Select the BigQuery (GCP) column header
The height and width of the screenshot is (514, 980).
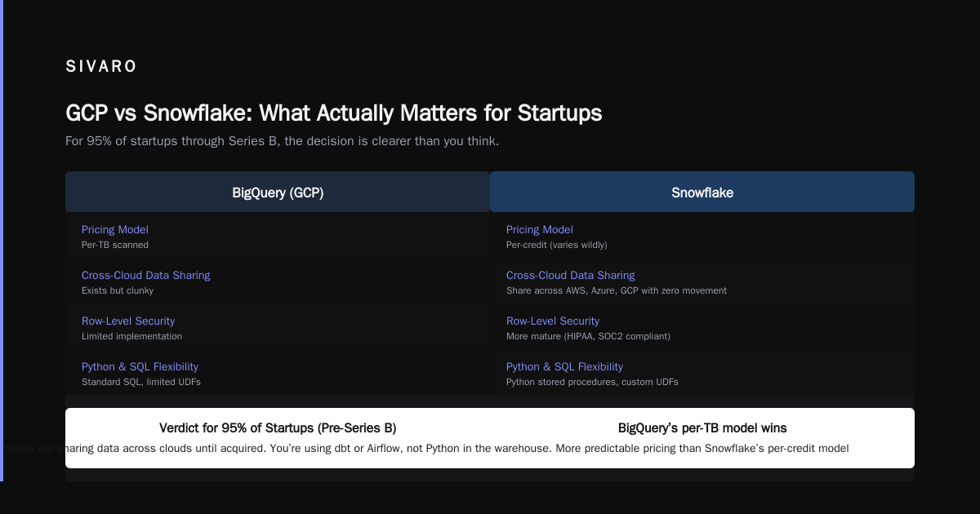click(278, 193)
